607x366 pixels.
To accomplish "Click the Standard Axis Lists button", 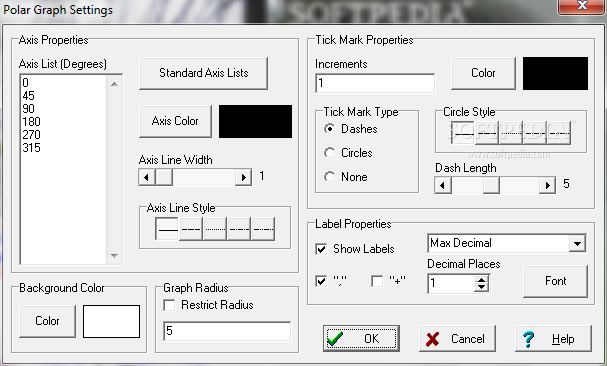I will click(x=203, y=73).
